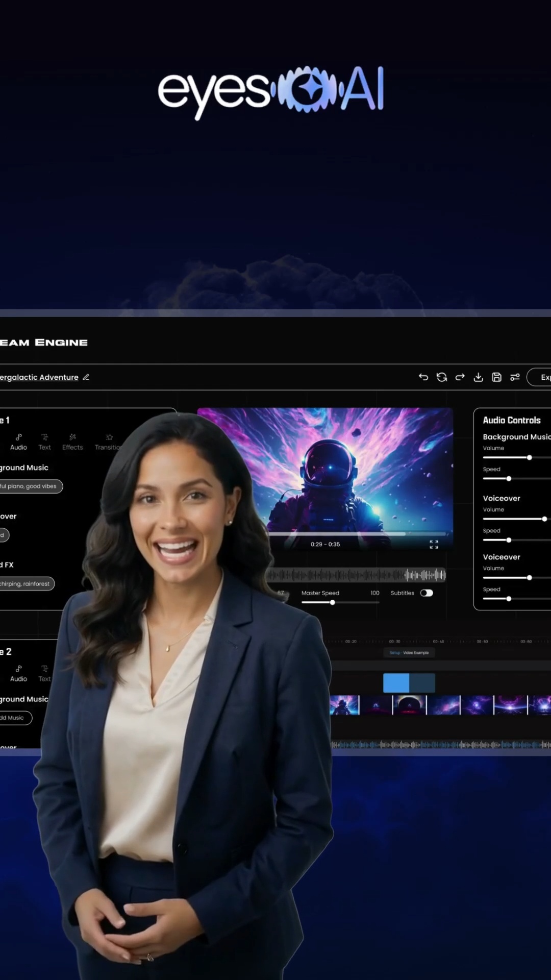Click the 'Subtitles' label text

(x=403, y=593)
